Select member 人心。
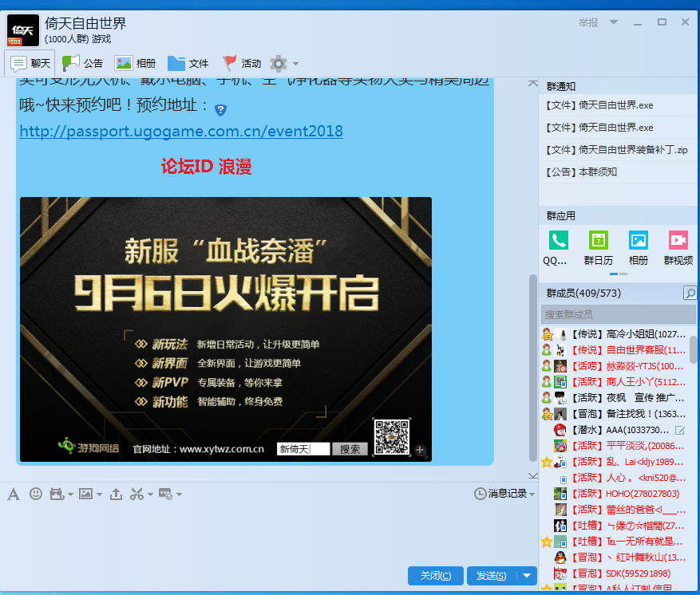Screen dimensions: 700x595 (619, 478)
